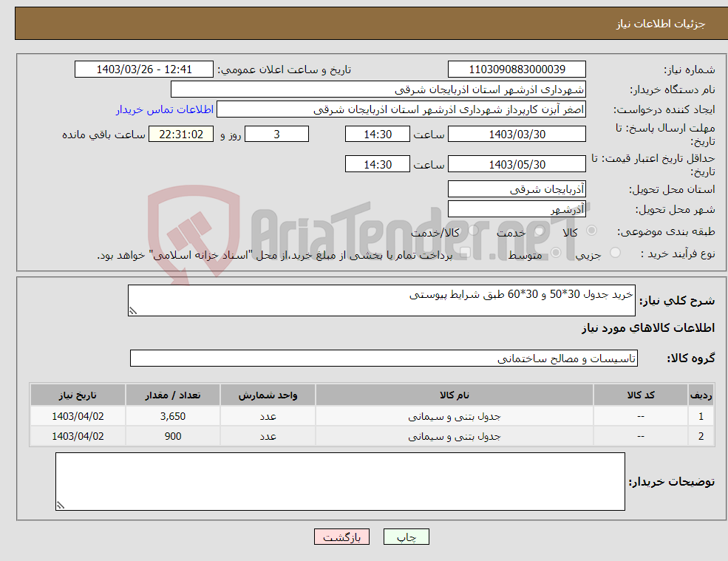The height and width of the screenshot is (561, 728).
Task: Click row 2 need date 1403/04/02
Action: (x=78, y=436)
